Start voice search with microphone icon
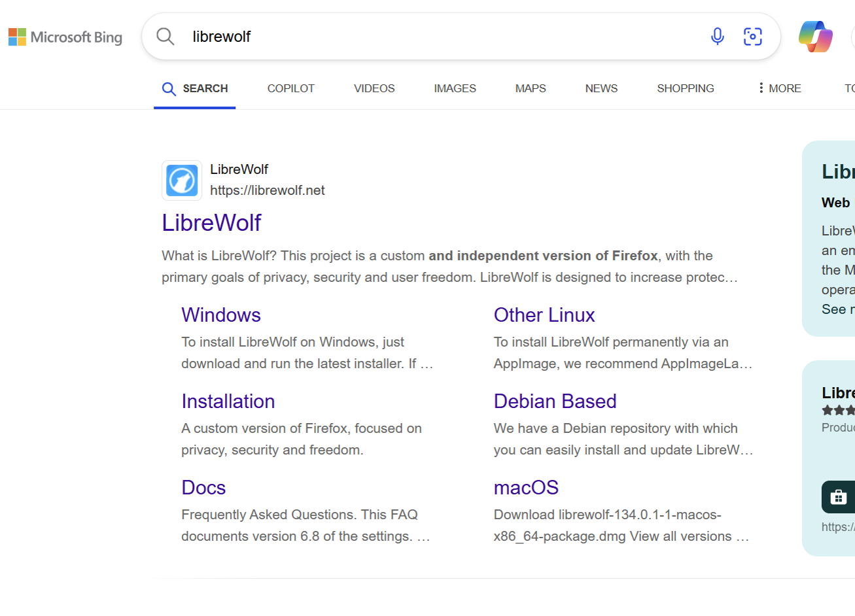The width and height of the screenshot is (855, 616). [x=717, y=37]
